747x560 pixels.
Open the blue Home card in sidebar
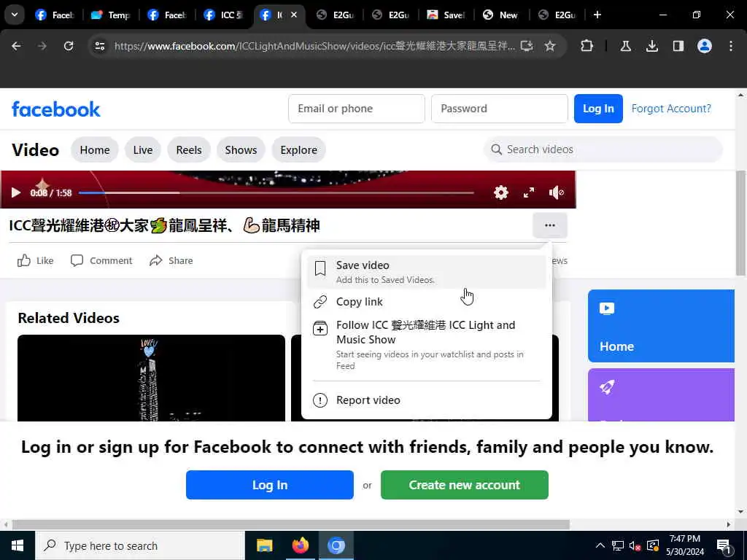point(661,326)
